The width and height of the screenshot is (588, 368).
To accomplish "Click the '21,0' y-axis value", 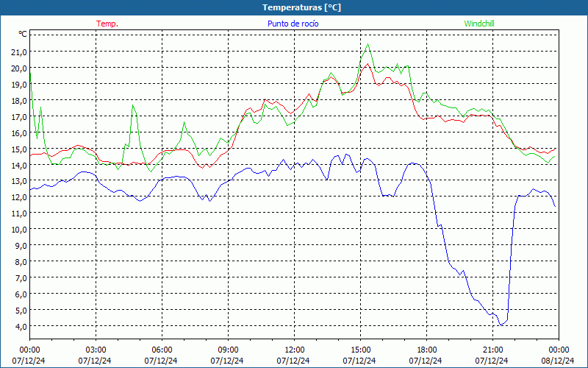I will click(x=19, y=52).
